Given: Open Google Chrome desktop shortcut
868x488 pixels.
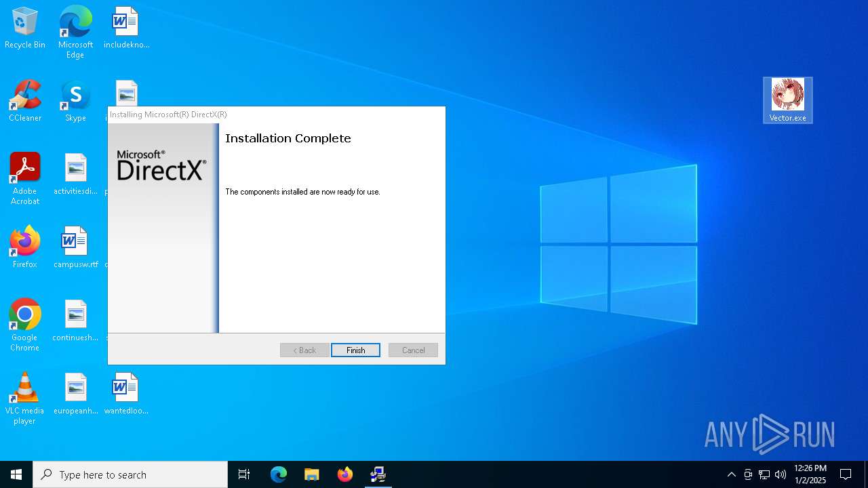Looking at the screenshot, I should [x=25, y=325].
